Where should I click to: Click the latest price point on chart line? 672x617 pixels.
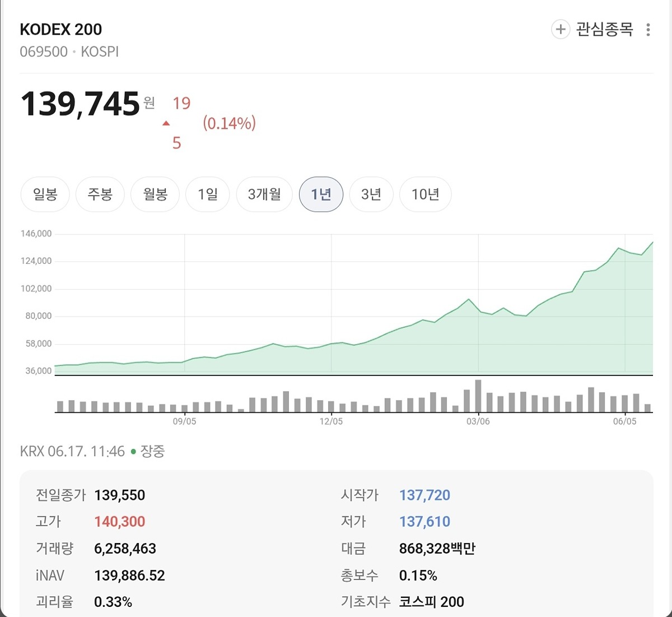652,242
